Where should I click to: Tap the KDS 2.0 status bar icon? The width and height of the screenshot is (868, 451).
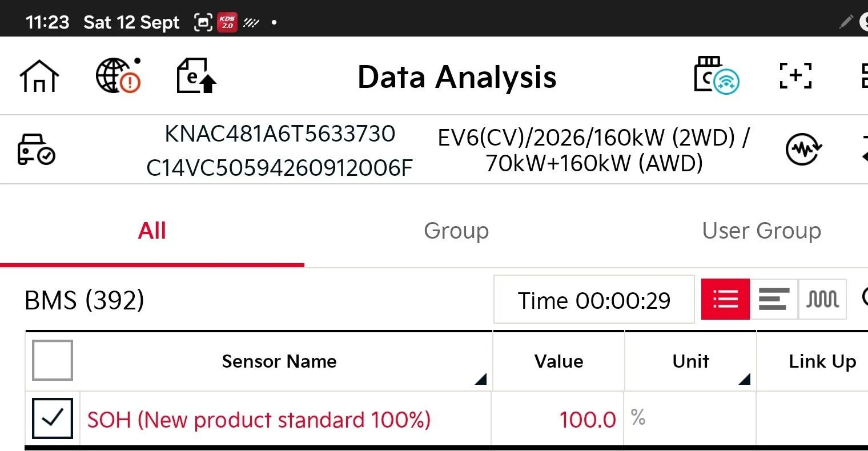[227, 22]
